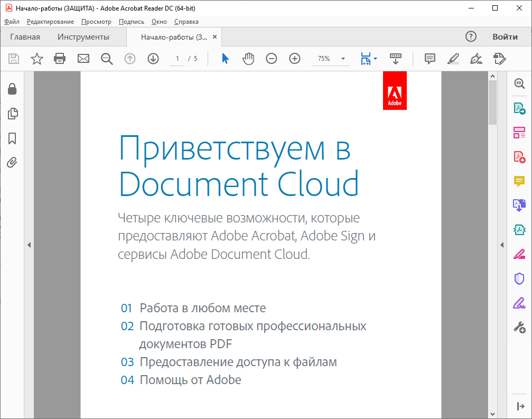This screenshot has width=532, height=419.
Task: Open the Protect shield tool
Action: click(x=519, y=278)
